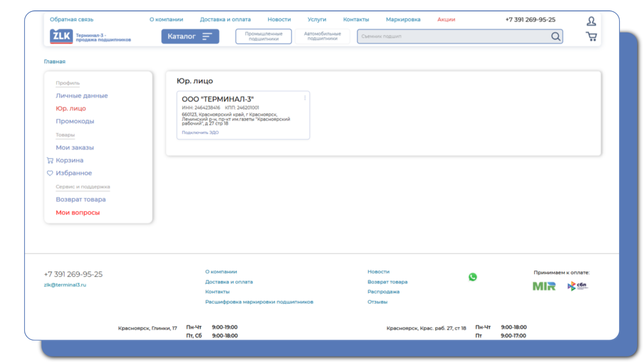Click the Подключить ЭДО link
Image resolution: width=644 pixels, height=362 pixels.
200,132
